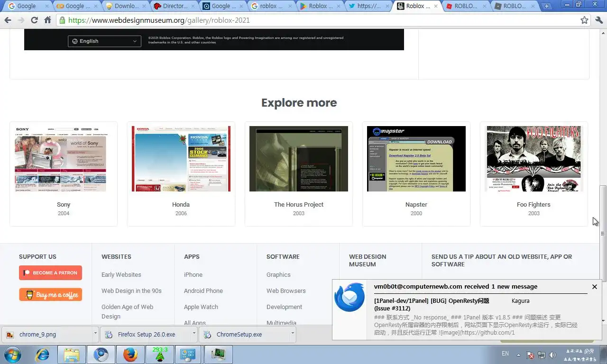
Task: Open the Honda 2006 website thumbnail
Action: pos(181,159)
